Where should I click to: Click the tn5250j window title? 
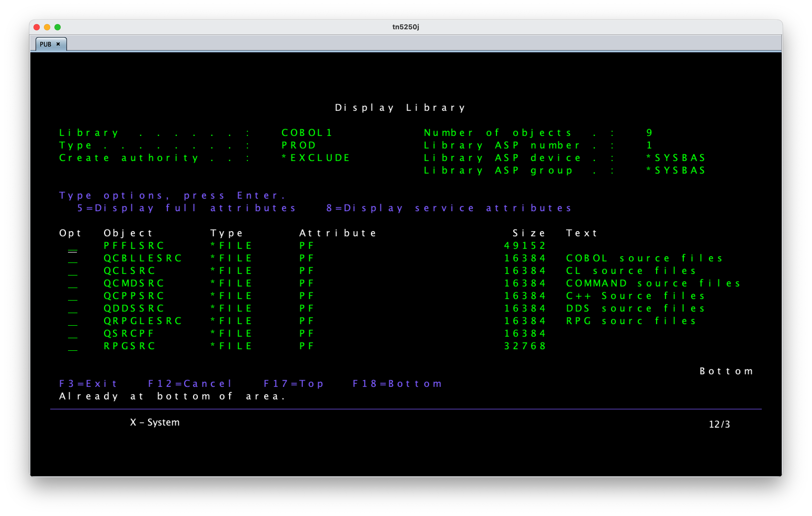(x=406, y=27)
